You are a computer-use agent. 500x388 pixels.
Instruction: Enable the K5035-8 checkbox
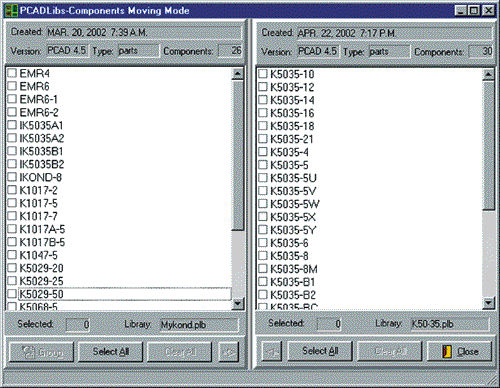point(263,256)
